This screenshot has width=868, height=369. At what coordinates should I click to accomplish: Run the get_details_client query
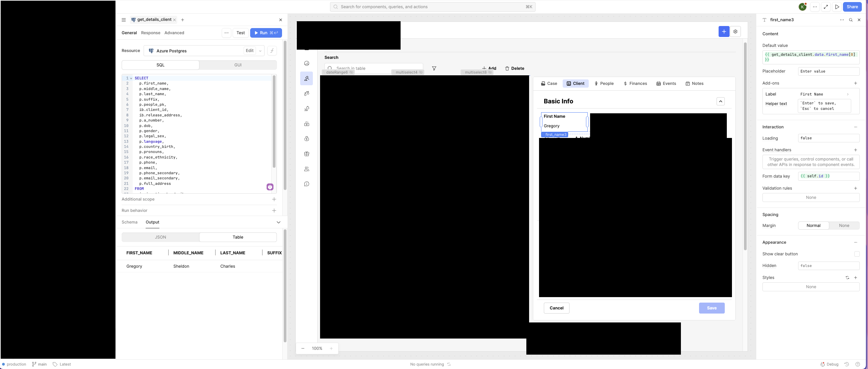click(x=266, y=33)
